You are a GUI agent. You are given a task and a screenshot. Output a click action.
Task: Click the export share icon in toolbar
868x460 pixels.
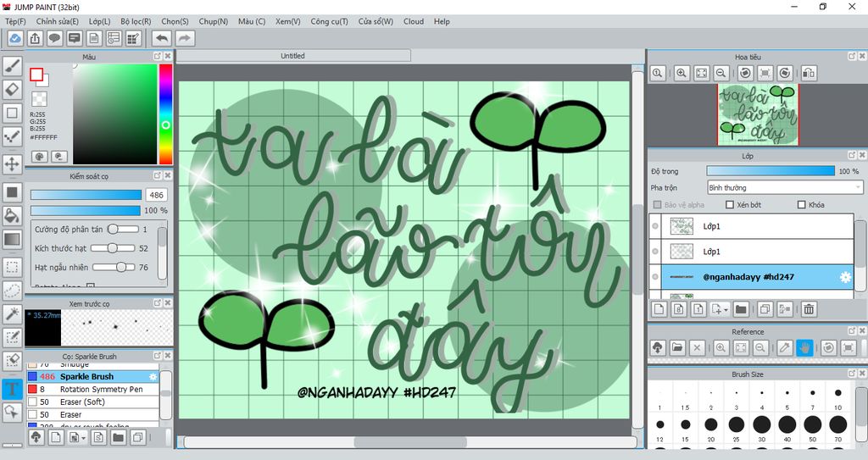pos(35,38)
